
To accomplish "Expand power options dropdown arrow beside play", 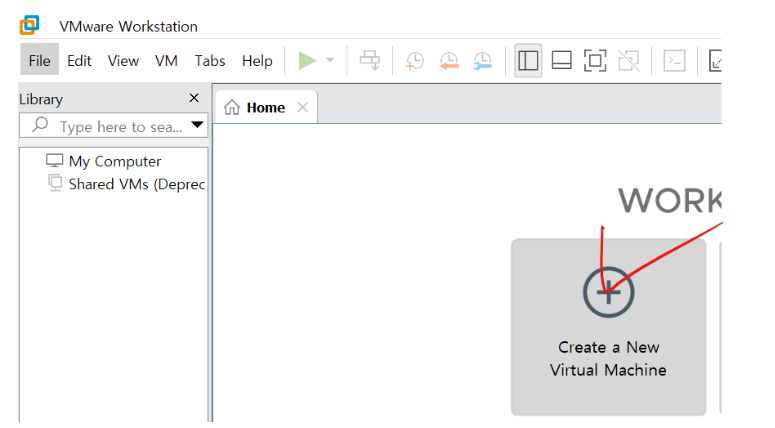I will (x=330, y=60).
